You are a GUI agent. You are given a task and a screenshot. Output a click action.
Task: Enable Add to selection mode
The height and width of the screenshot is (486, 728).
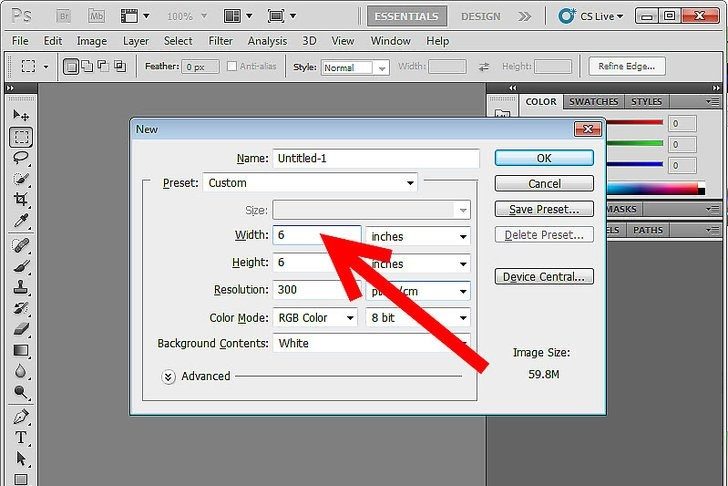[x=87, y=67]
